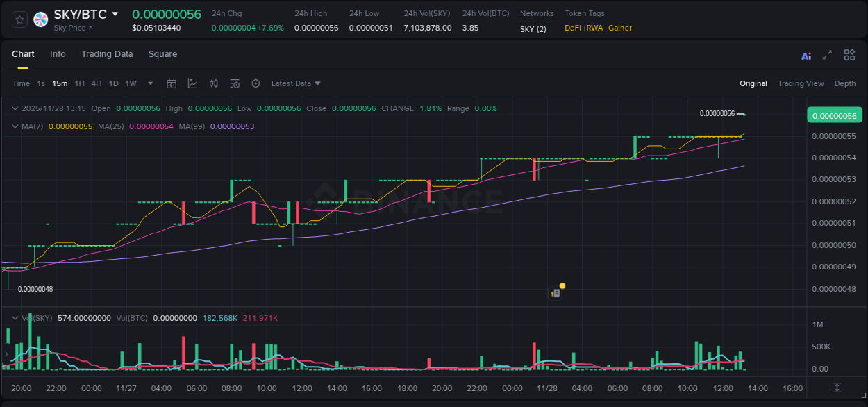
Task: Select the 1H time interval
Action: [x=79, y=83]
